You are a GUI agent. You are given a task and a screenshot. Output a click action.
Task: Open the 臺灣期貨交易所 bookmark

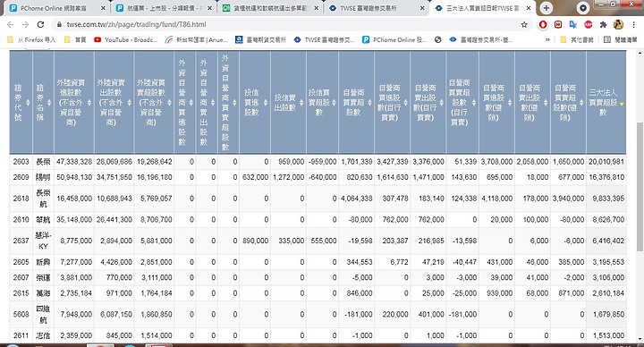click(x=260, y=40)
